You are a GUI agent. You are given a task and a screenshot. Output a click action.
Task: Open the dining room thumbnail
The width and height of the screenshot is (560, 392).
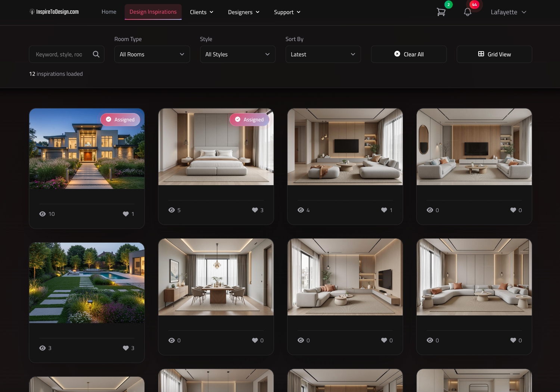(x=216, y=277)
